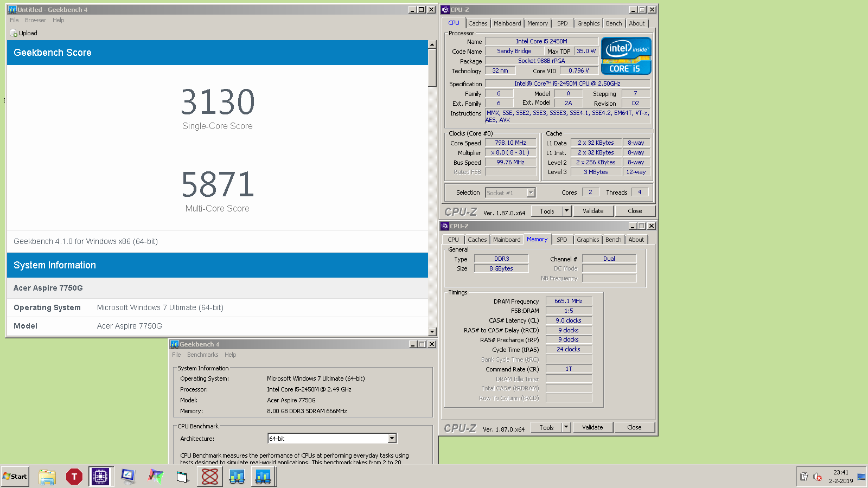The height and width of the screenshot is (488, 868).
Task: Click Tools button in upper CPU-Z
Action: tap(547, 211)
